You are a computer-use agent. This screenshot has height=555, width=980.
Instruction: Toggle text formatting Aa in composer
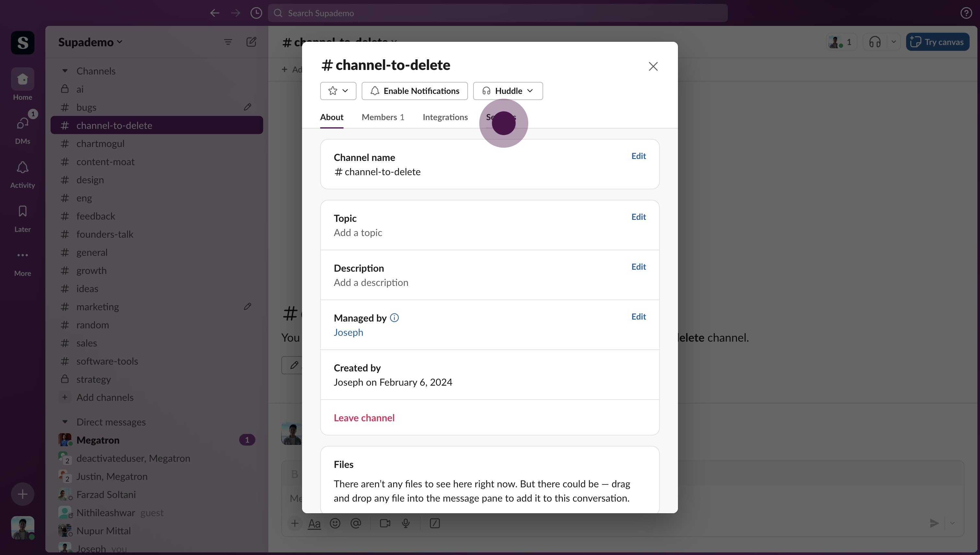314,524
